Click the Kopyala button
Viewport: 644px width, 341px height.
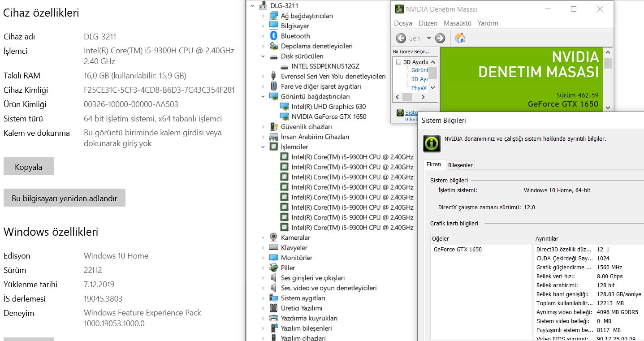[x=29, y=167]
